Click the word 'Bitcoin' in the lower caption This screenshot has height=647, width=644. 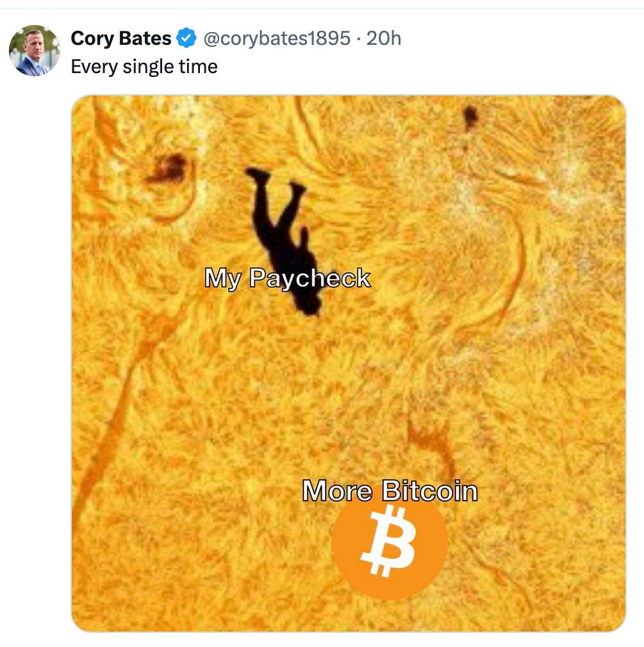pyautogui.click(x=430, y=491)
